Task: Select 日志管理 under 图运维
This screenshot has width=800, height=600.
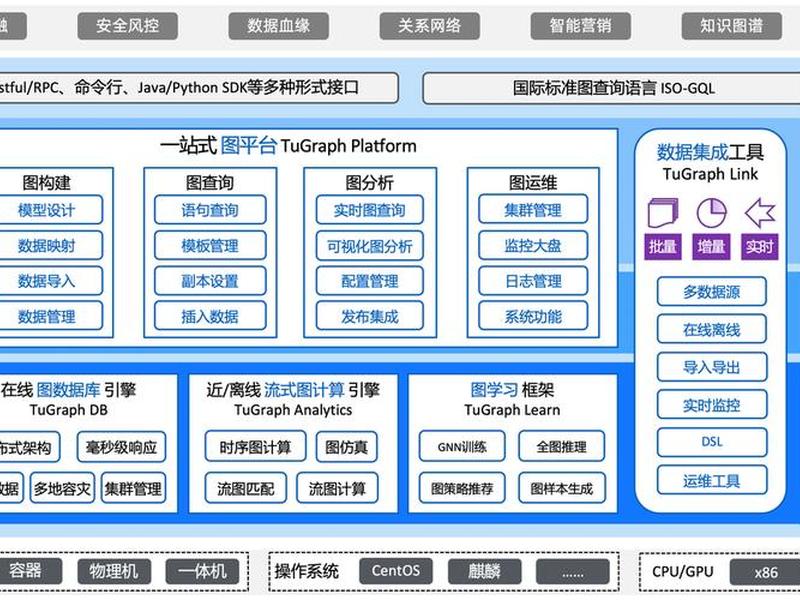Action: coord(533,281)
